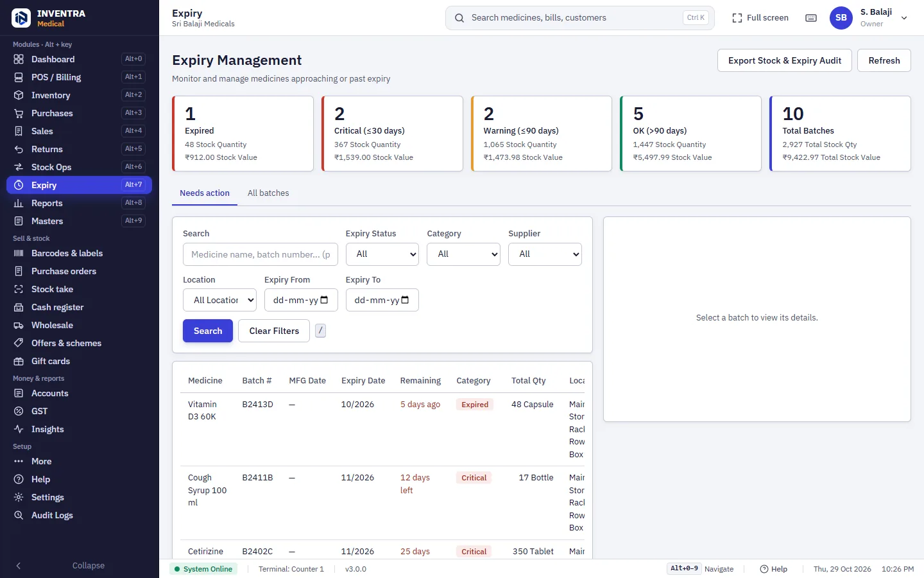Open the Expiry Status dropdown
The width and height of the screenshot is (924, 578).
pos(382,254)
